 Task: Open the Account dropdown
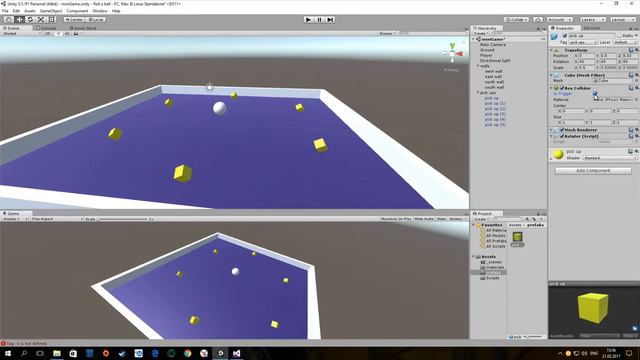pos(560,20)
